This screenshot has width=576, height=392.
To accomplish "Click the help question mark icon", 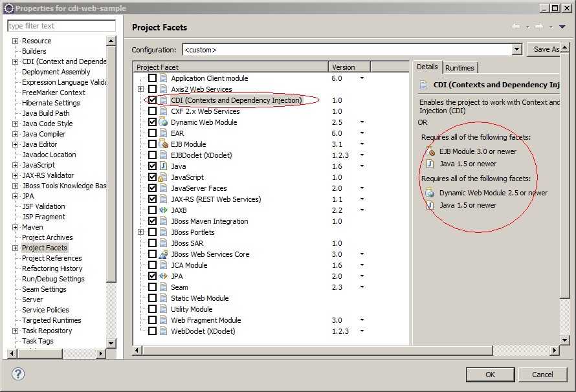I will point(18,374).
